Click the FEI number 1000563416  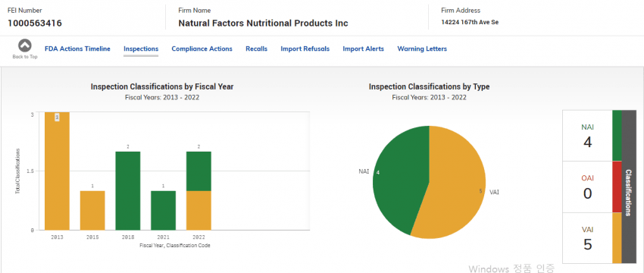(x=35, y=23)
